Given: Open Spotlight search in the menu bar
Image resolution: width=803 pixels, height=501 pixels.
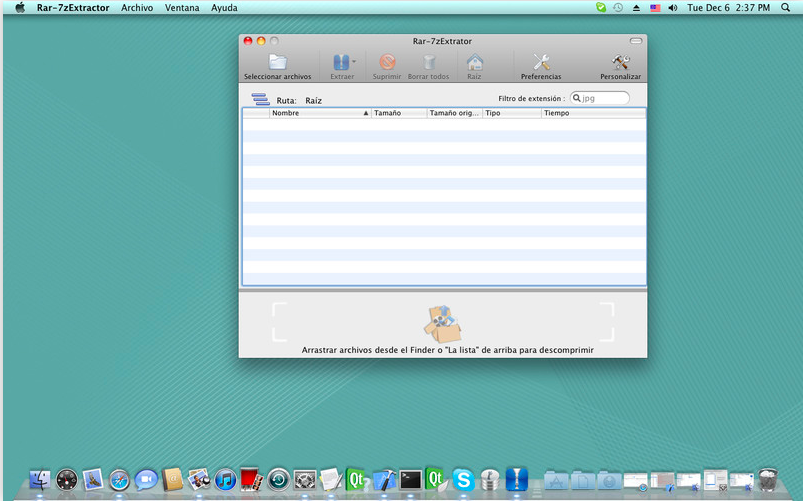Looking at the screenshot, I should [x=785, y=7].
